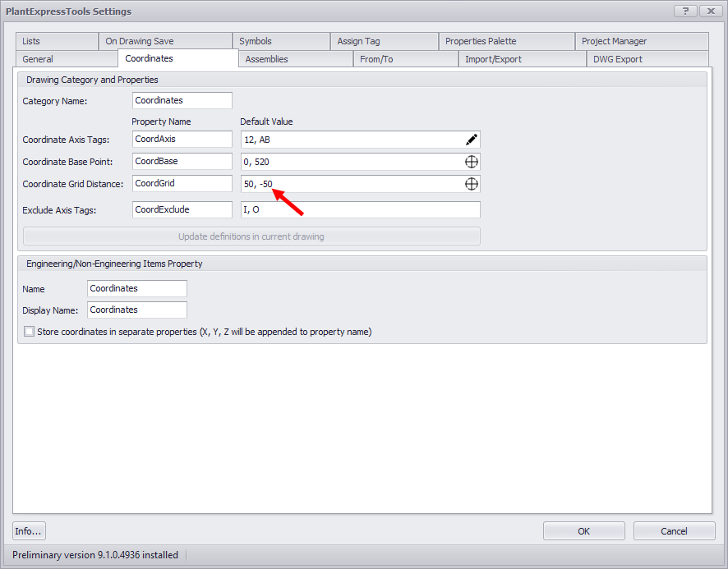This screenshot has width=728, height=569.
Task: Click the Info... button
Action: 29,531
